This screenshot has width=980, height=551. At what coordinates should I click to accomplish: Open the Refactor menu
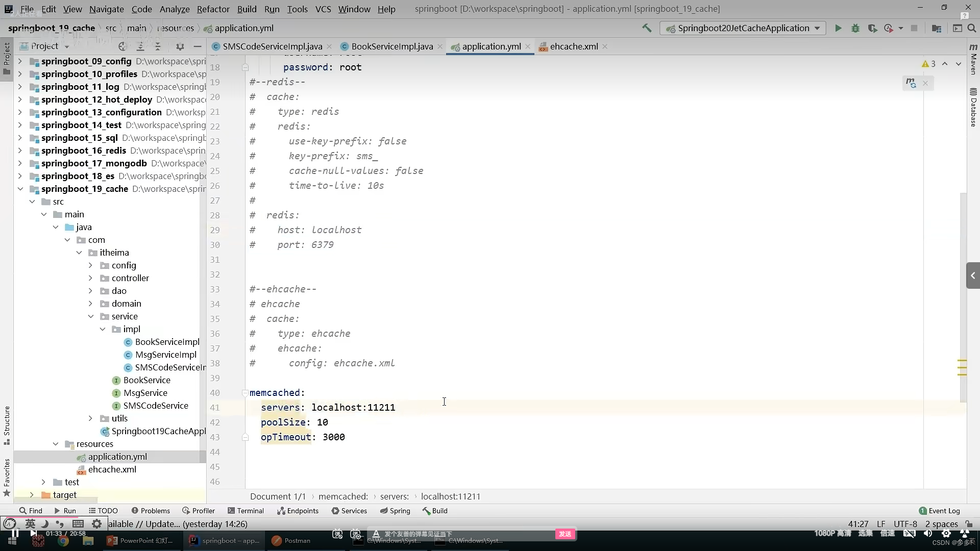pyautogui.click(x=213, y=9)
